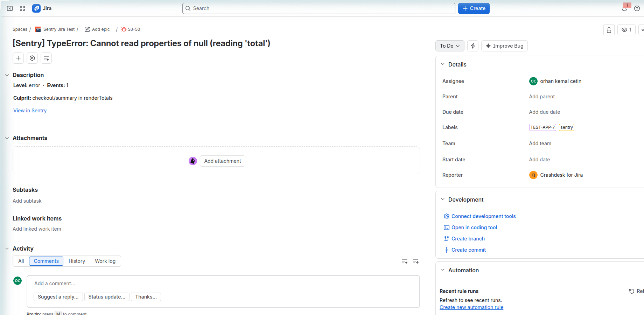Select the Comments tab
The image size is (644, 315).
(x=46, y=261)
